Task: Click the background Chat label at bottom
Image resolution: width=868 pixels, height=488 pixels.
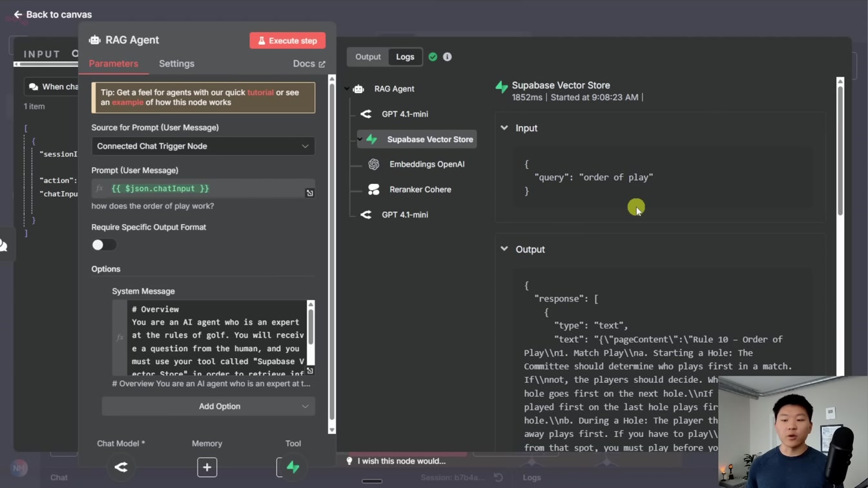Action: [x=59, y=478]
